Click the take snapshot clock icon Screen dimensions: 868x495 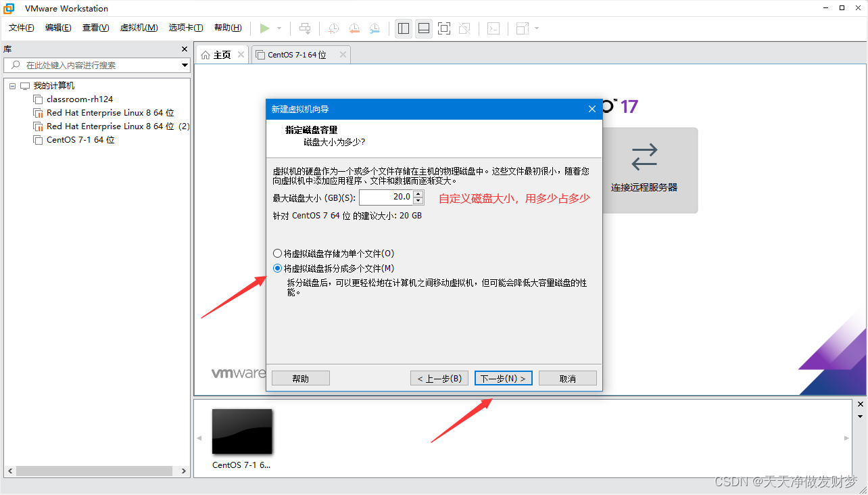point(334,28)
